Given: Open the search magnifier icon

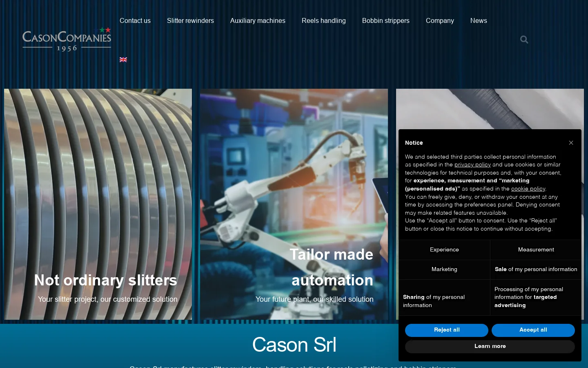Looking at the screenshot, I should coord(524,40).
